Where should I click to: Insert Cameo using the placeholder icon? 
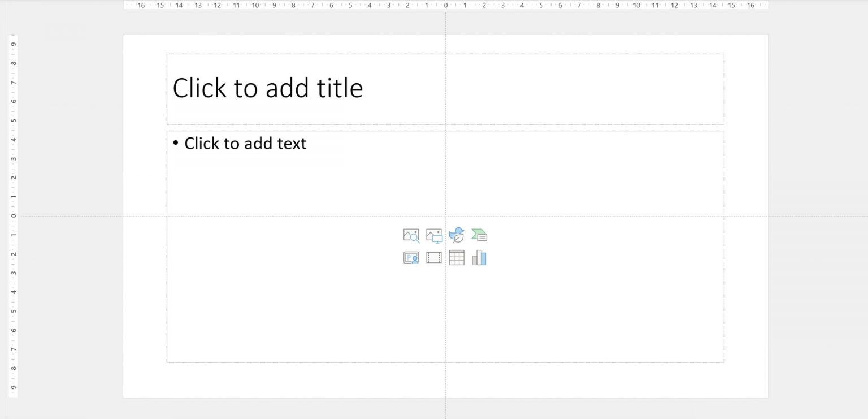click(411, 258)
